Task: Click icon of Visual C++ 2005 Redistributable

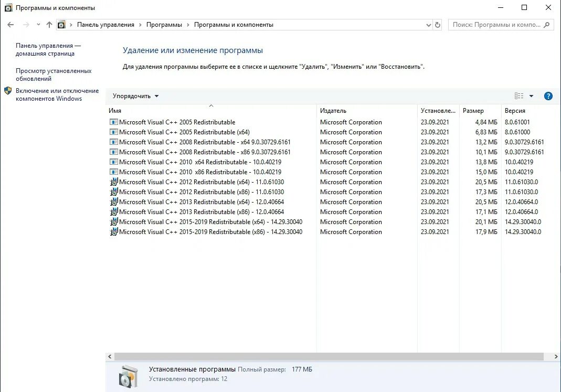Action: point(114,122)
